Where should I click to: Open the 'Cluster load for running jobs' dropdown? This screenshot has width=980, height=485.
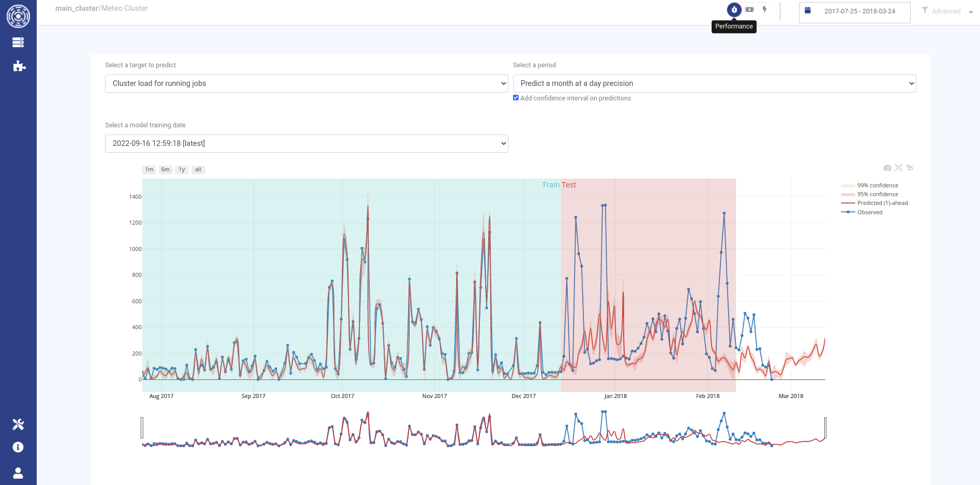pyautogui.click(x=306, y=83)
